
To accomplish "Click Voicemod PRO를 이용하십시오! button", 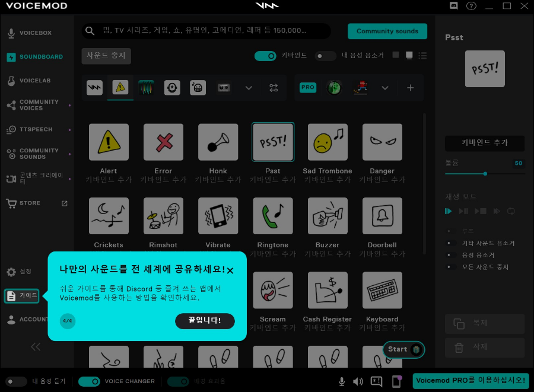I will point(471,381).
